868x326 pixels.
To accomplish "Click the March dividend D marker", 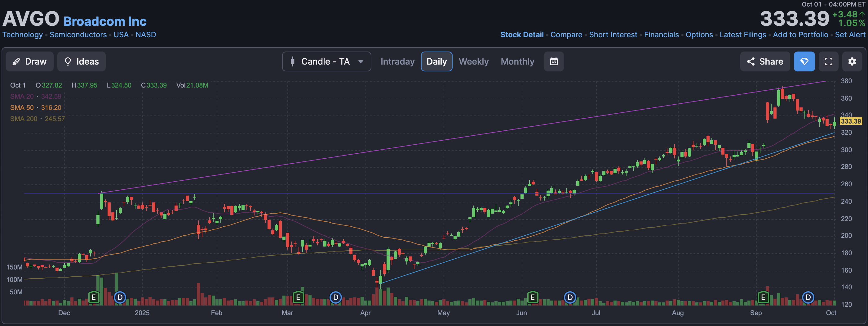I will (x=336, y=297).
